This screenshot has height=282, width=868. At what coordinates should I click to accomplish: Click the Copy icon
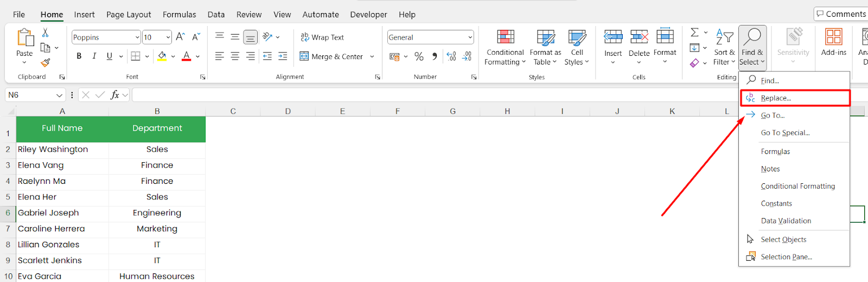pos(46,48)
